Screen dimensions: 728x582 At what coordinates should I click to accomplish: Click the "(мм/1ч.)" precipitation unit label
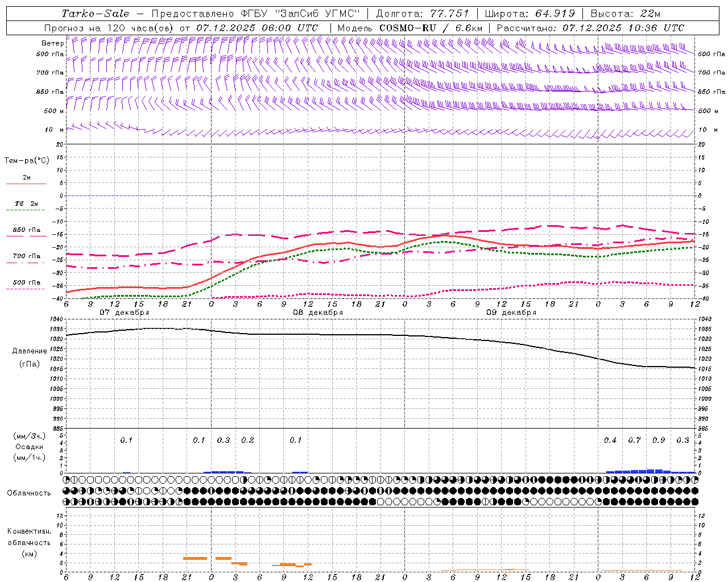pyautogui.click(x=30, y=458)
